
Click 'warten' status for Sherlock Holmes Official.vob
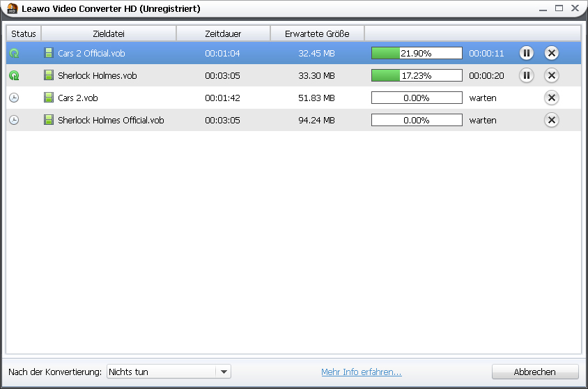tap(483, 120)
